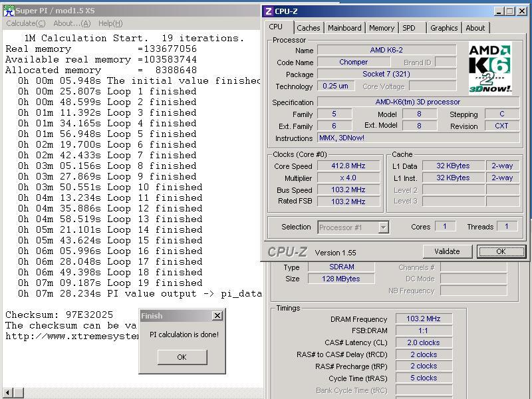The image size is (532, 399).
Task: Open the Help menu in Super PI
Action: pos(110,23)
